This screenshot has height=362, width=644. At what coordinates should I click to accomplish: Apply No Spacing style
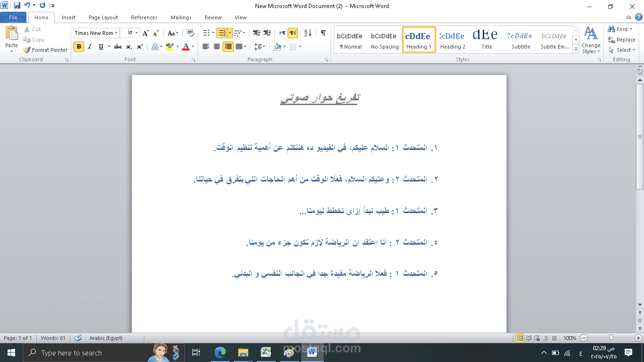tap(385, 40)
